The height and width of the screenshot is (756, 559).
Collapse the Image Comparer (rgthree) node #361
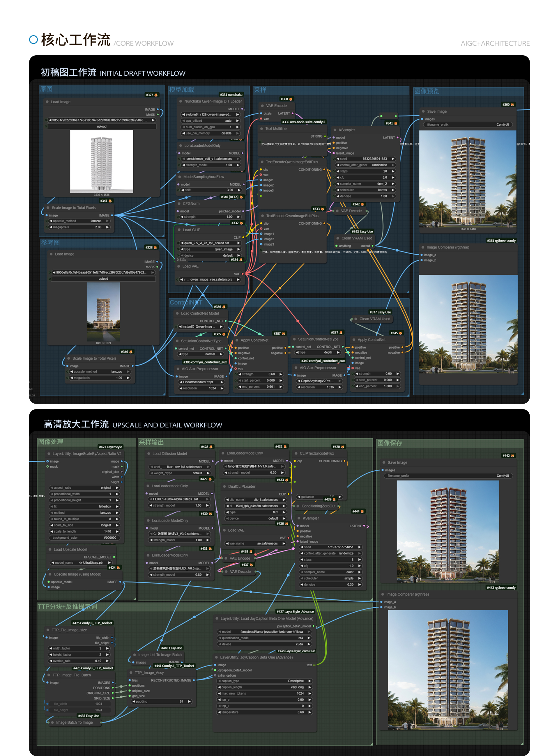423,247
